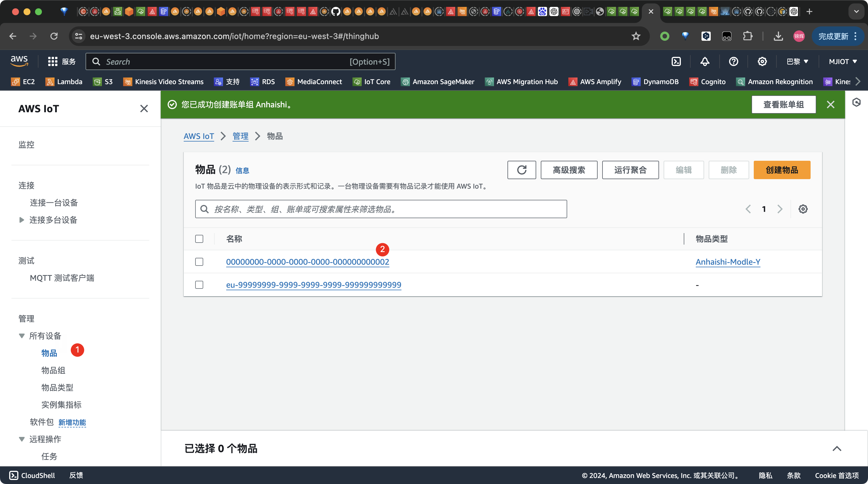Open RDS shortcut in favorites bar
Image resolution: width=868 pixels, height=484 pixels.
262,82
